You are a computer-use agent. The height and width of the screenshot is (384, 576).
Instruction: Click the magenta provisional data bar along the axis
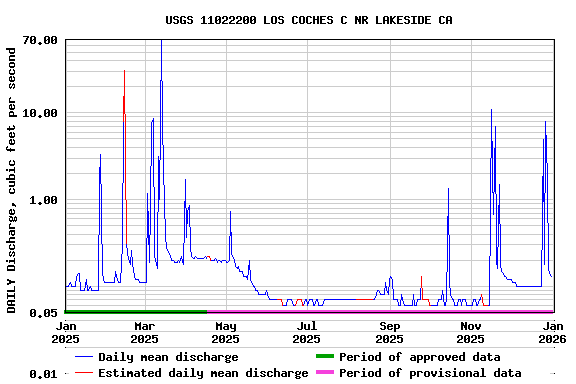pos(380,312)
